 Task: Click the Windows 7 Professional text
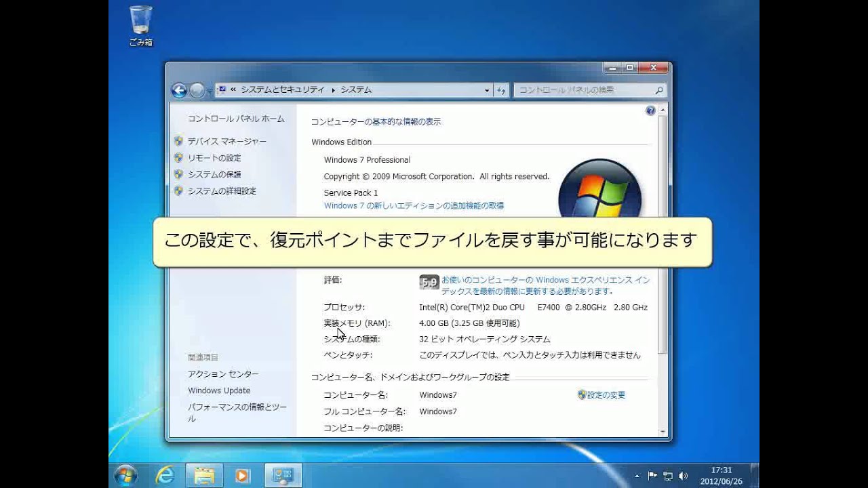click(367, 160)
